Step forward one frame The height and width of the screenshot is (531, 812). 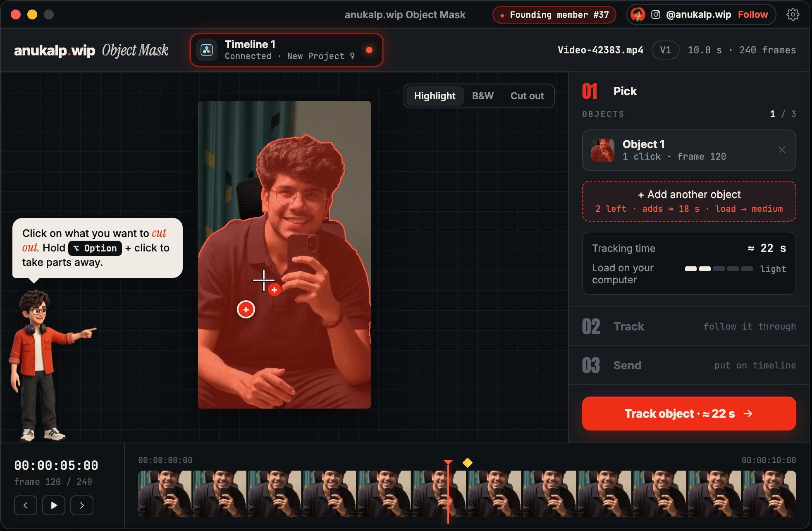[x=82, y=505]
